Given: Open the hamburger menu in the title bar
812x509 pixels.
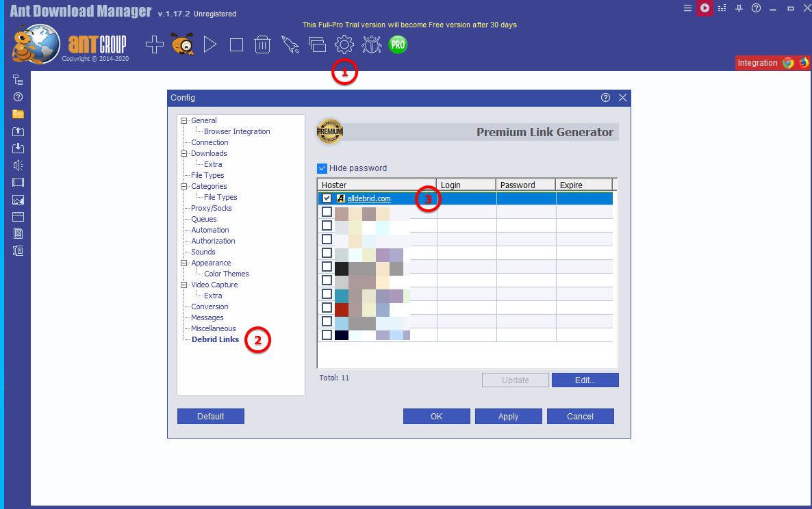Looking at the screenshot, I should pos(687,8).
